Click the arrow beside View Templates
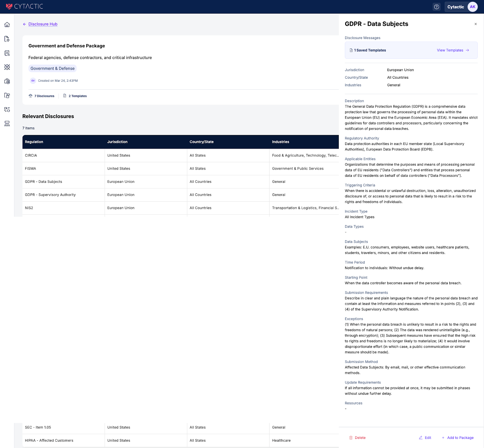Image resolution: width=484 pixels, height=448 pixels. point(467,50)
